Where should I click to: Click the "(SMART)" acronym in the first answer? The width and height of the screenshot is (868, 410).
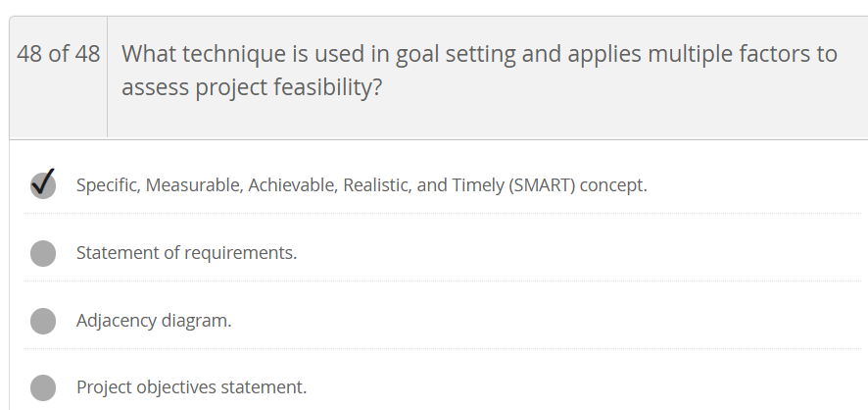542,185
